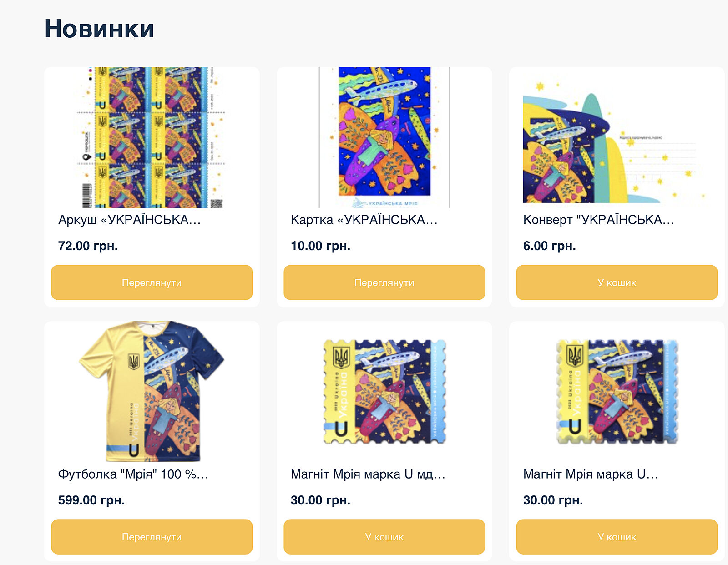728x565 pixels.
Task: Open the Конверт "УКРАЇНСЬКА... product title link
Action: point(599,220)
